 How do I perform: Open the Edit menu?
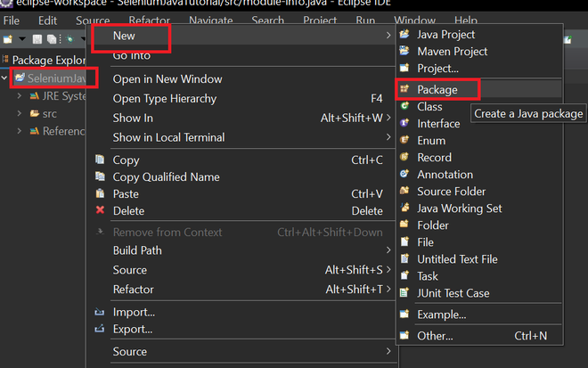(47, 20)
